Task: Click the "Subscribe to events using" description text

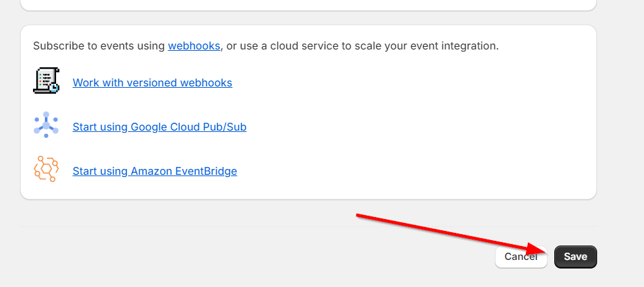Action: (x=99, y=46)
